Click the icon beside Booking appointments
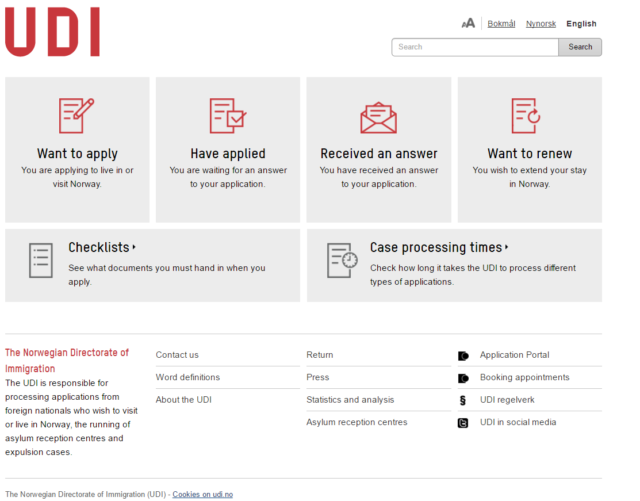This screenshot has width=640, height=501. [463, 379]
